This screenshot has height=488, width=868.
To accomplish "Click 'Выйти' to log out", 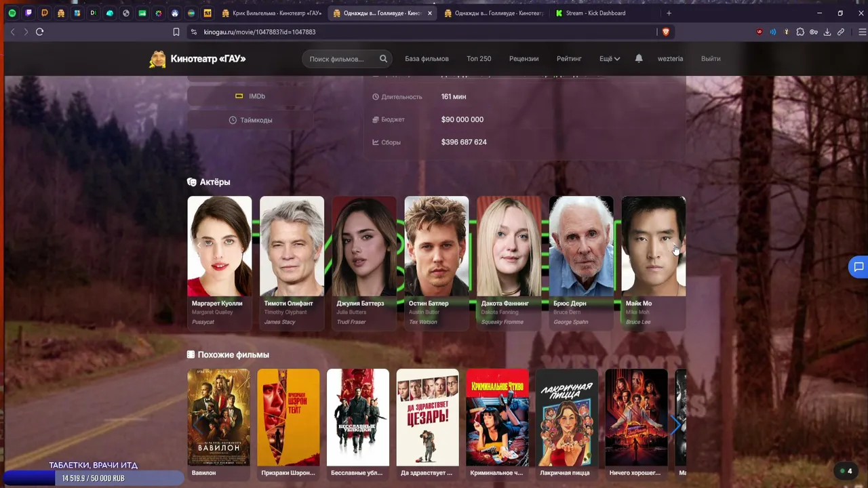I will pyautogui.click(x=711, y=59).
